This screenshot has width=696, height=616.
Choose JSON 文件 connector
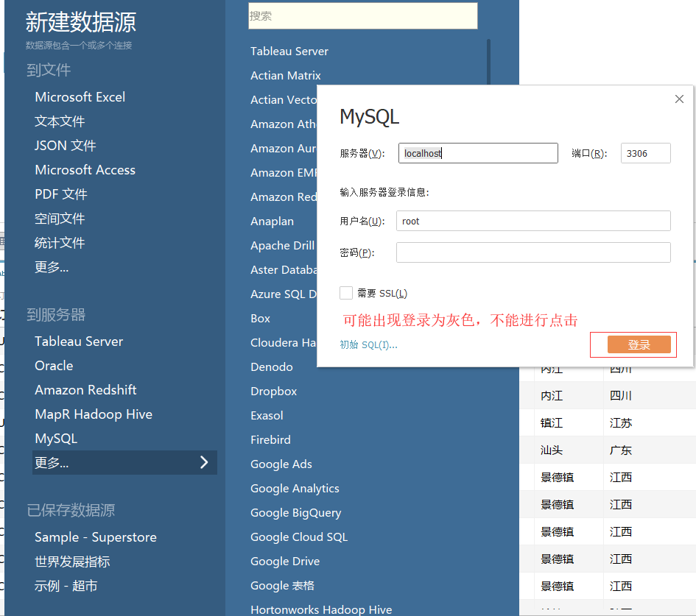click(x=66, y=146)
